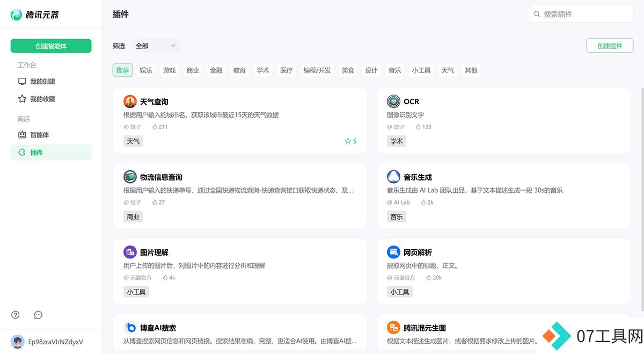Click the 物流信息查询 plugin icon
Viewport: 644px width, 354px height.
(130, 177)
